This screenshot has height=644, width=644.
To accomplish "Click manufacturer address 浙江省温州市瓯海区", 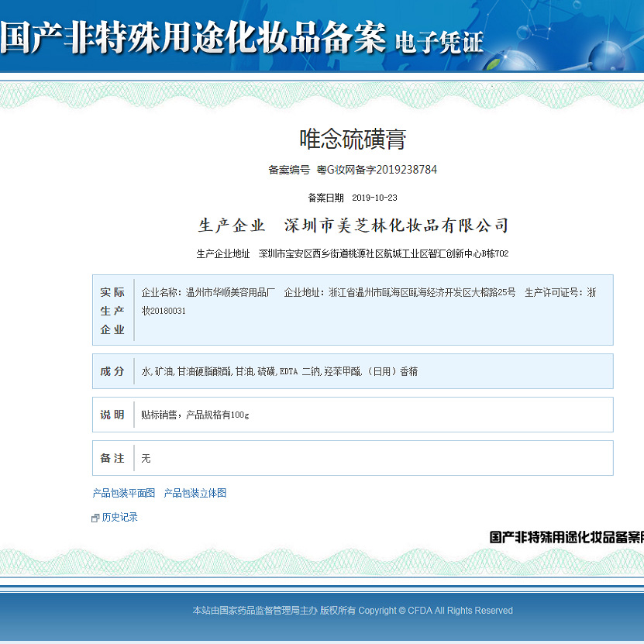I will click(x=368, y=292).
